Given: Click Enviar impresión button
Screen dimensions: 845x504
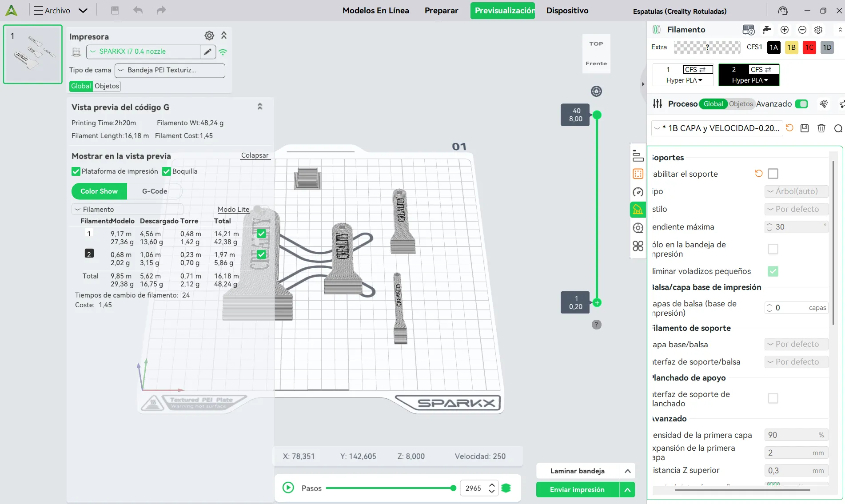Looking at the screenshot, I should tap(577, 490).
